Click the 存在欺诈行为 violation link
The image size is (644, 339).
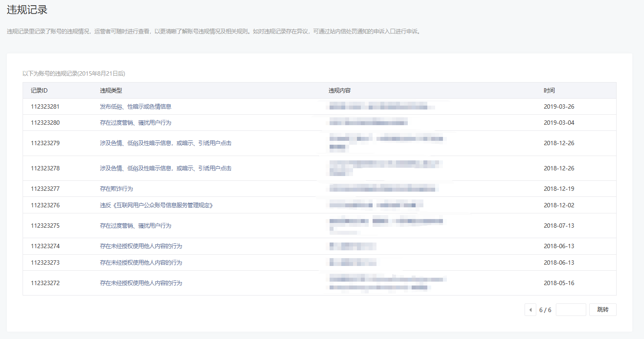[116, 189]
